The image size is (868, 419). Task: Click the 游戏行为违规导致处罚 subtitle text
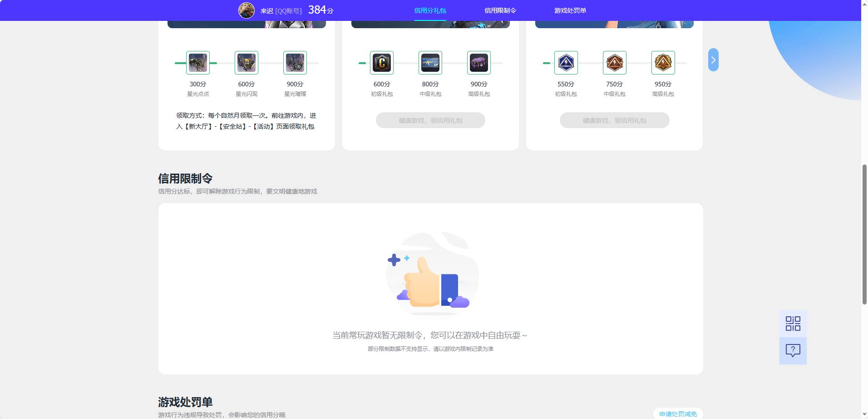(222, 415)
